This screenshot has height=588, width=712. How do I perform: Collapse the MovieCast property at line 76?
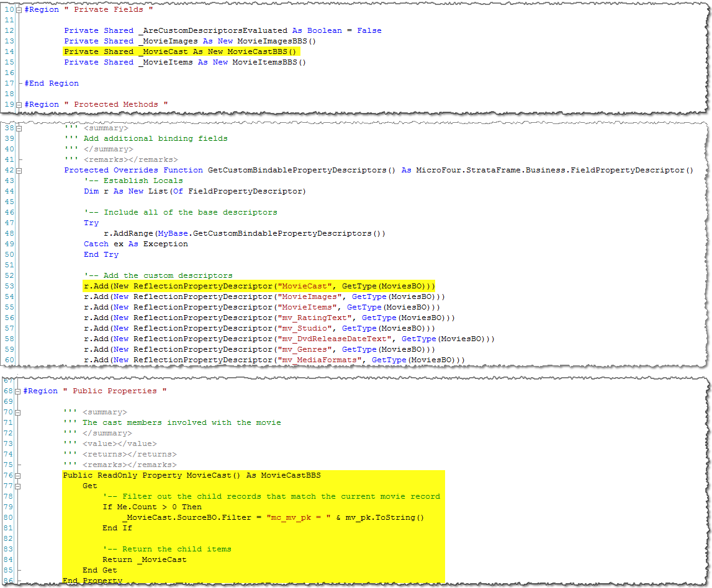18,476
